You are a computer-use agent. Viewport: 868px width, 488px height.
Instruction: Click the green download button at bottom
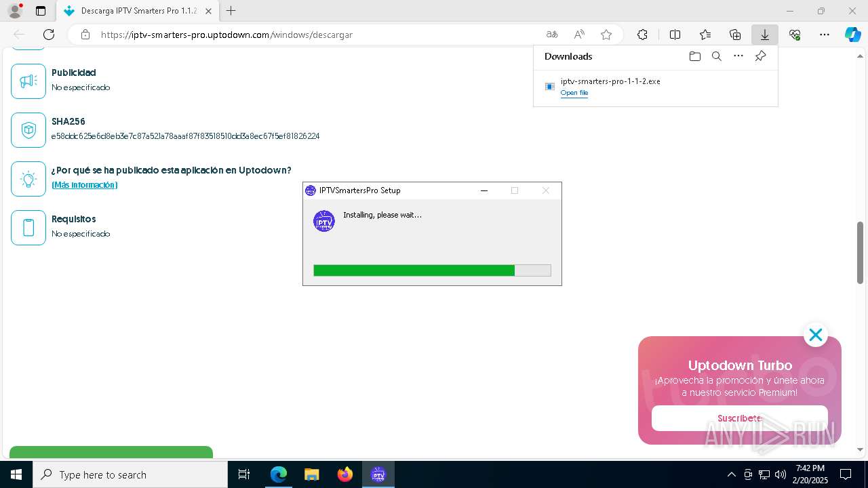click(x=111, y=452)
